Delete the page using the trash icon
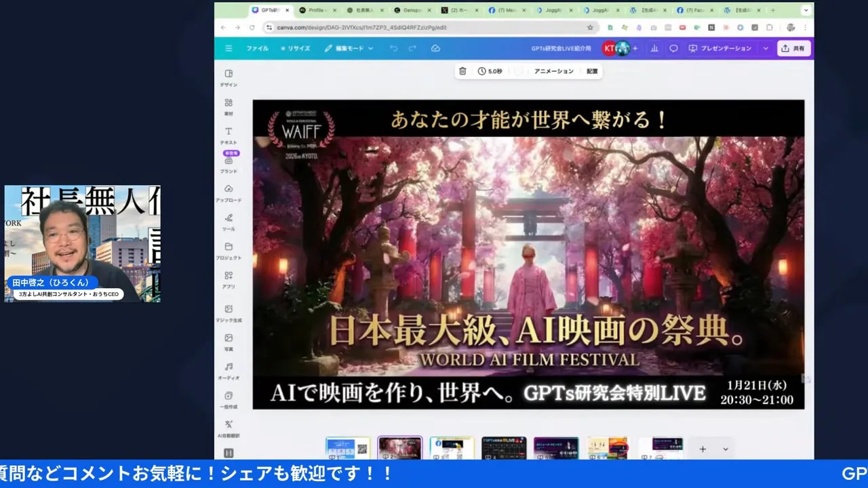Image resolution: width=868 pixels, height=488 pixels. point(462,70)
